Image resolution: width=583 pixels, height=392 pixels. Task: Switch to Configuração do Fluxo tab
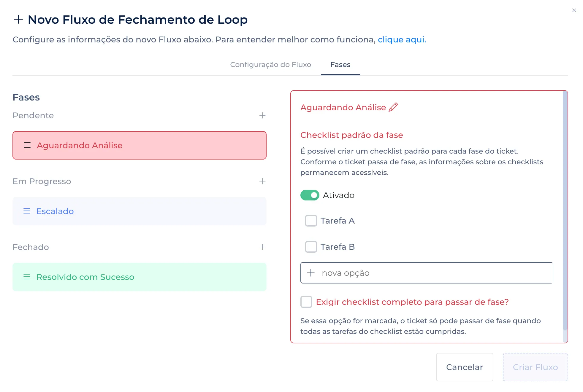tap(270, 65)
